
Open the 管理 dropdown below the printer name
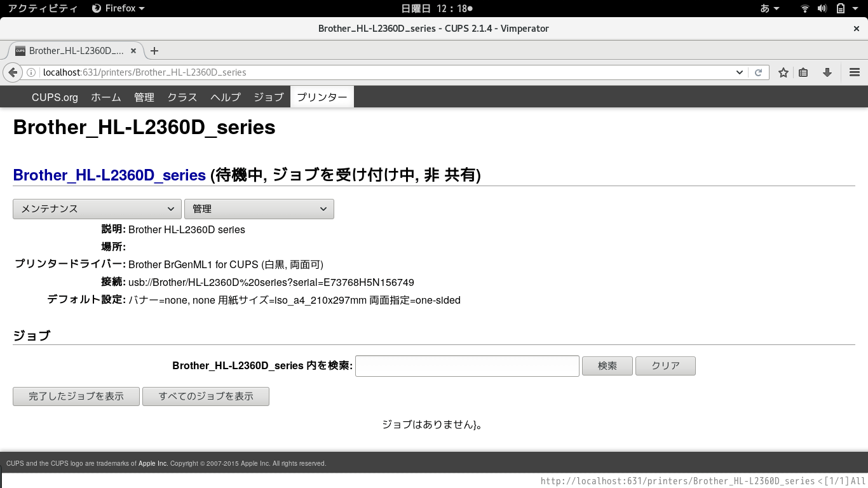point(259,209)
